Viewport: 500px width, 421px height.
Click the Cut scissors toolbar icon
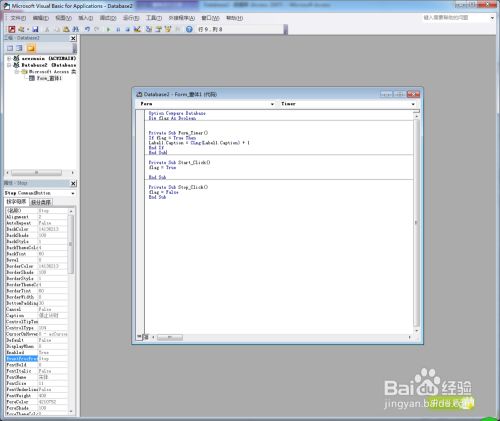[x=47, y=29]
